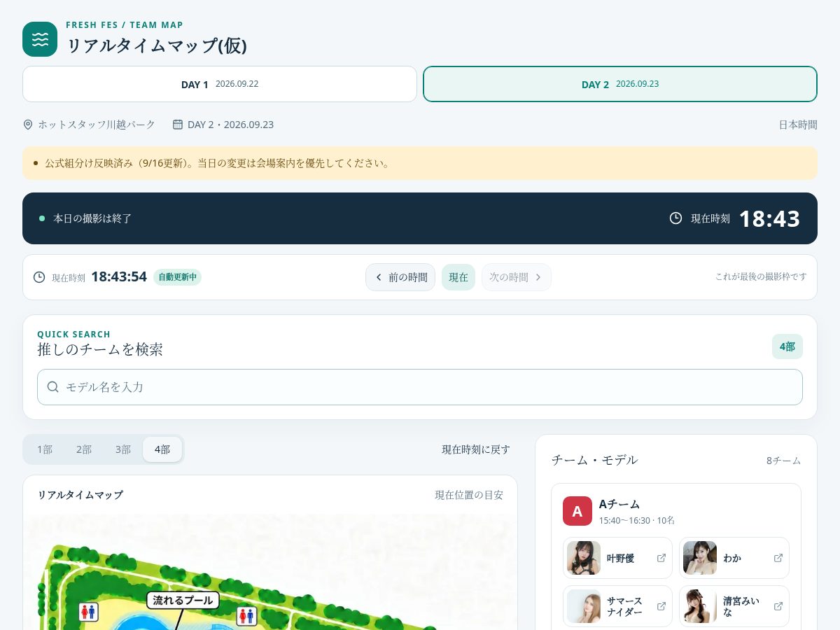Select the DAY 2 2026.09.23 tab
The image size is (840, 630).
620,84
